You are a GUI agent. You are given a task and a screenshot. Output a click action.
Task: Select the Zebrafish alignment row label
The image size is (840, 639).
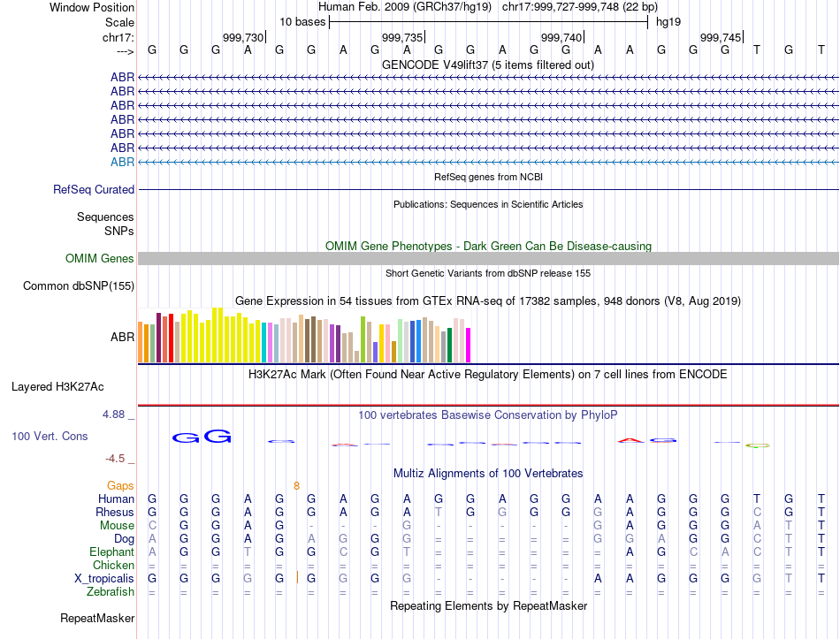point(111,592)
